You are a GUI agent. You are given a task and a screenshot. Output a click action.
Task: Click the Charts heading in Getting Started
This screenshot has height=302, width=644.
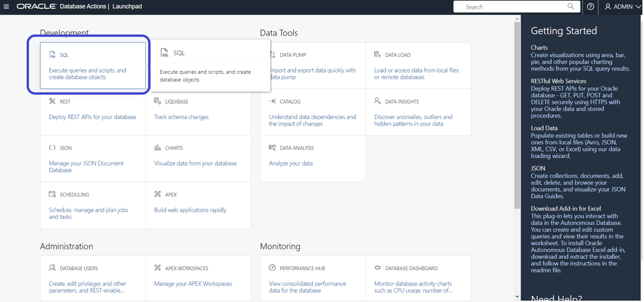[539, 48]
